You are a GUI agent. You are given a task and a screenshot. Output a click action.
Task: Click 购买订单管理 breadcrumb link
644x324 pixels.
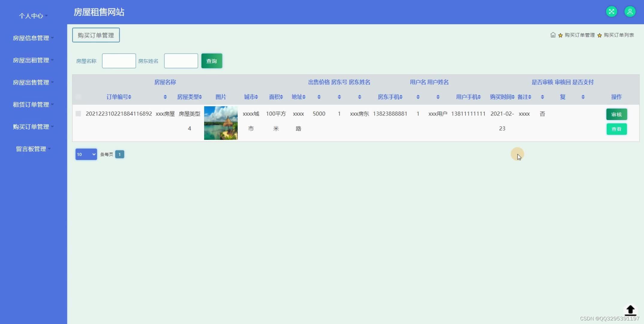coord(580,35)
